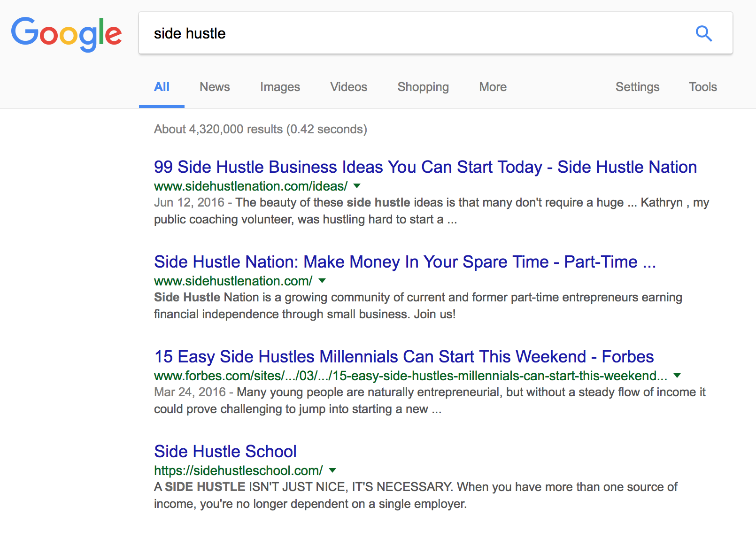
Task: Expand dropdown arrow next to www.sidehustlenation.com/ URL
Action: pos(322,281)
